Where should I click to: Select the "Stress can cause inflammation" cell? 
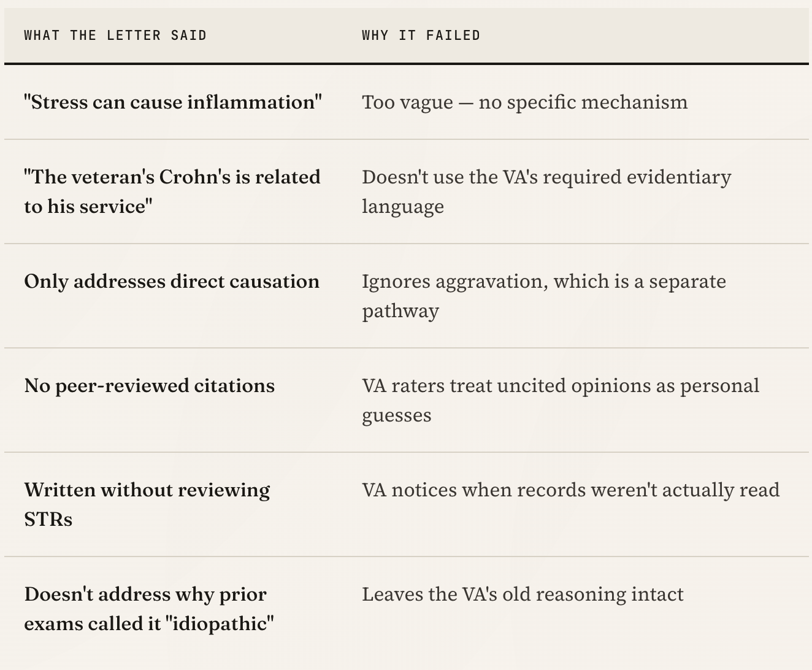click(x=173, y=102)
